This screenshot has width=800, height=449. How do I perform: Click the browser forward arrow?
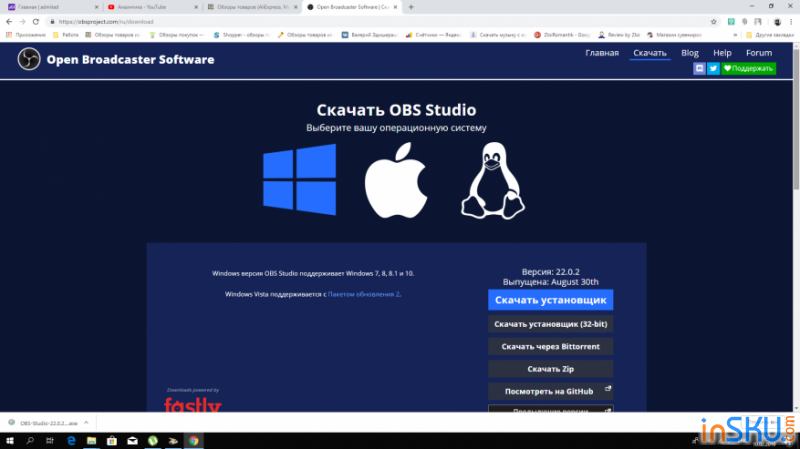(22, 21)
